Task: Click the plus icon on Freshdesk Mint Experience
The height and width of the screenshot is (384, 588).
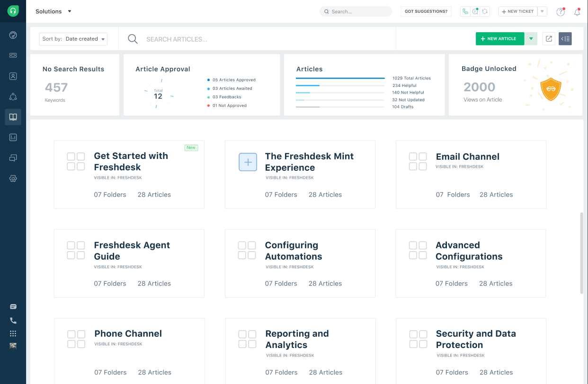Action: [x=248, y=162]
